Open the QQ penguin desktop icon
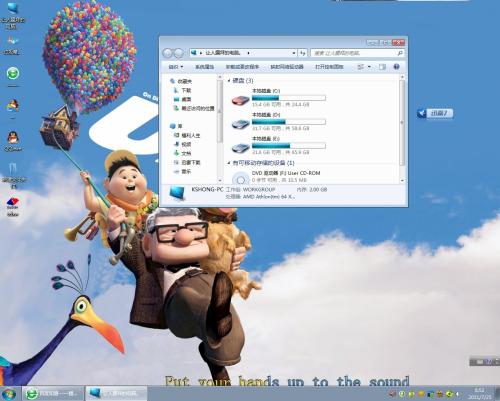The height and width of the screenshot is (401, 500). 13,137
